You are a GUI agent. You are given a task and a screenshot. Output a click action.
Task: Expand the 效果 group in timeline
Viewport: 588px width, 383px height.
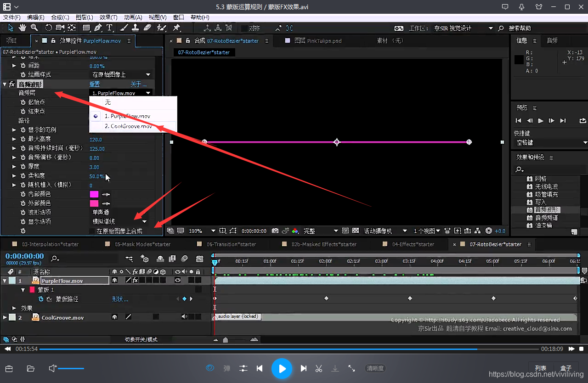click(x=14, y=308)
